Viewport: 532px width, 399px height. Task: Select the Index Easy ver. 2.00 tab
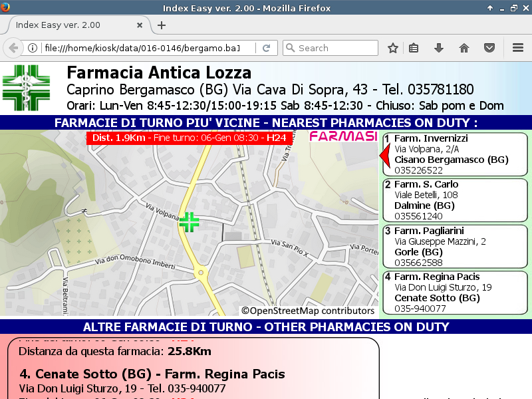[x=66, y=25]
